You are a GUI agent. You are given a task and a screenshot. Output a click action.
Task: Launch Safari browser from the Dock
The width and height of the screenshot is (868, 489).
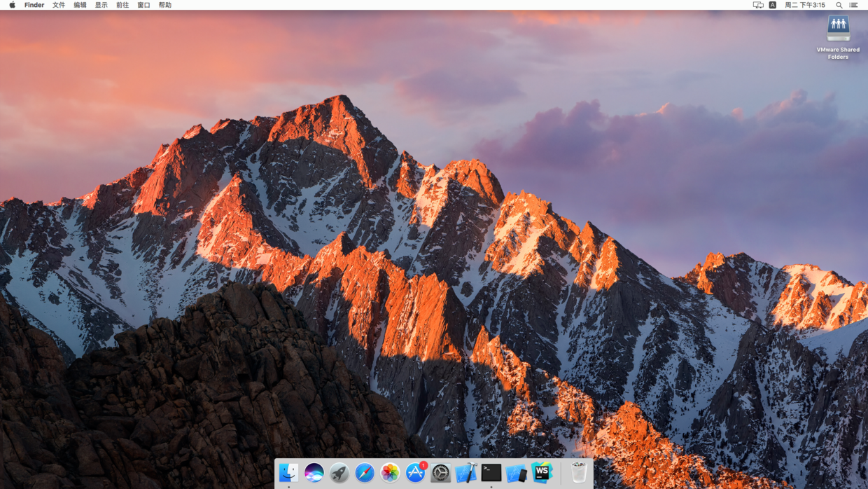tap(365, 473)
